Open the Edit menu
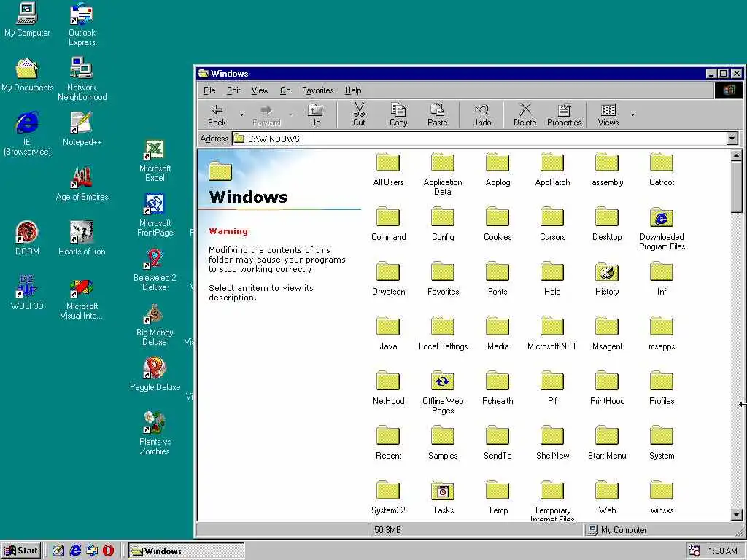This screenshot has width=747, height=560. pyautogui.click(x=233, y=90)
